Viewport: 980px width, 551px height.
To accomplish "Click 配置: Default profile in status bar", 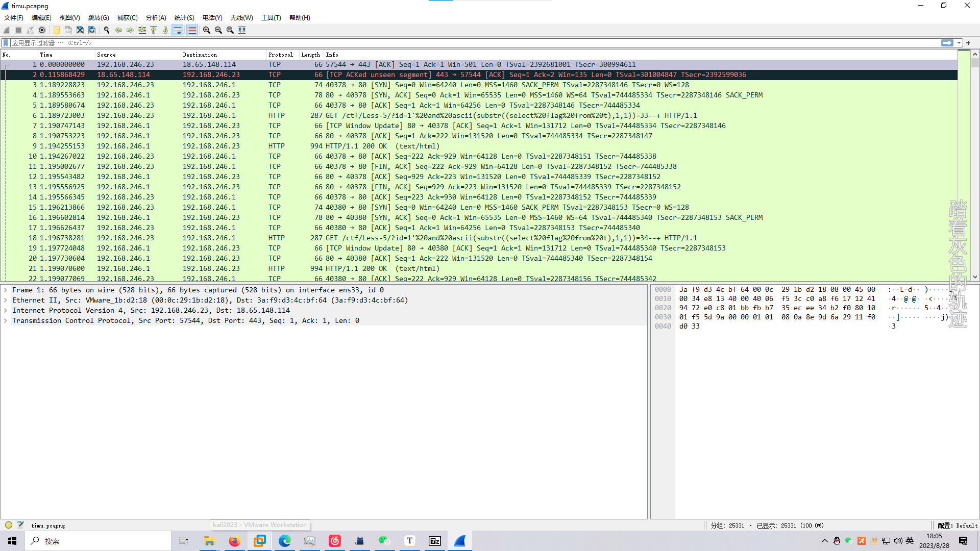I will point(958,525).
